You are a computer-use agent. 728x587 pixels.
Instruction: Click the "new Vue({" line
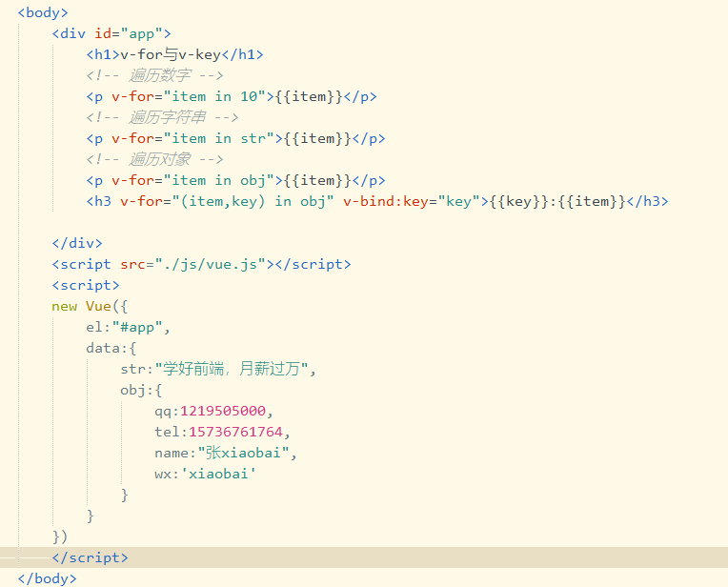pos(90,307)
